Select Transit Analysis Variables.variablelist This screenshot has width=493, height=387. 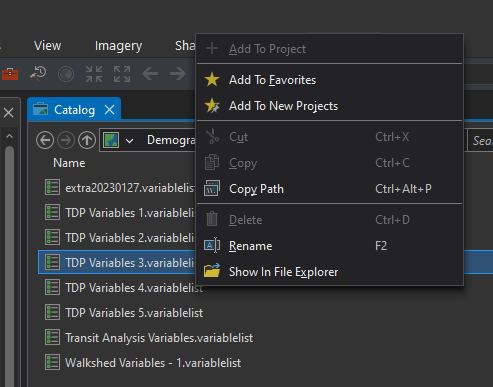pyautogui.click(x=159, y=338)
